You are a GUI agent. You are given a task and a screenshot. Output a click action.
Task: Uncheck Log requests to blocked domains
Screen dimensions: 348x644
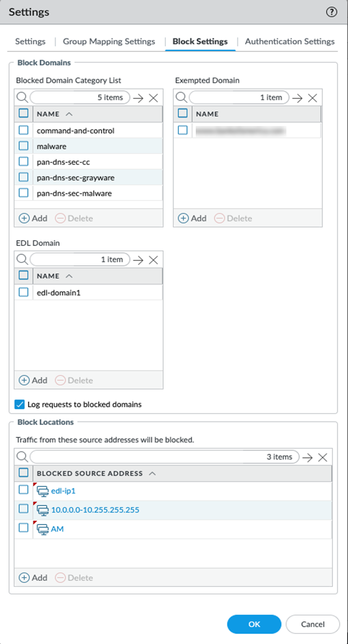(x=20, y=404)
